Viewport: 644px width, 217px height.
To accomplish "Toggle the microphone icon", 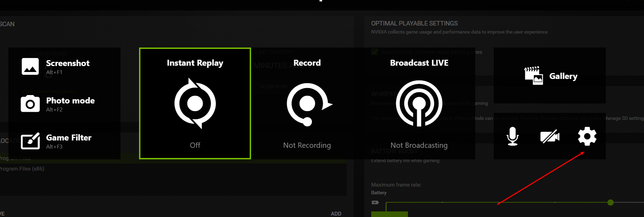I will (513, 136).
